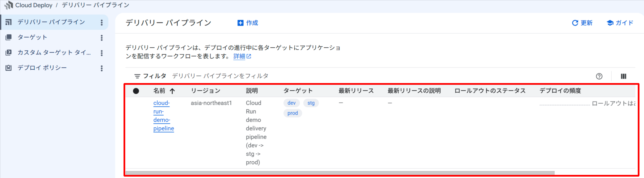Open the 詳細 link

coord(239,56)
